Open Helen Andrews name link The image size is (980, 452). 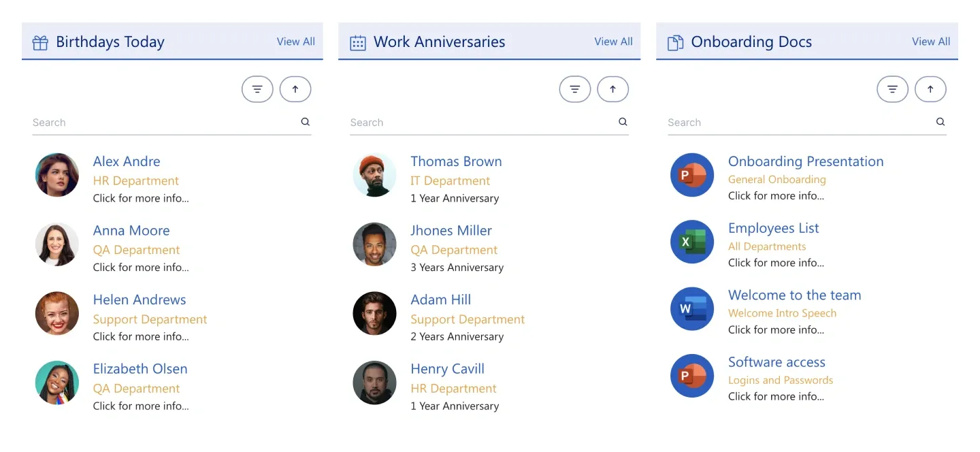140,300
